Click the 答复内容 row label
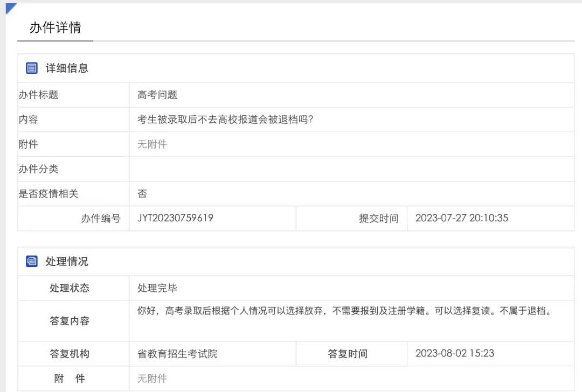Image resolution: width=582 pixels, height=392 pixels. coord(70,321)
